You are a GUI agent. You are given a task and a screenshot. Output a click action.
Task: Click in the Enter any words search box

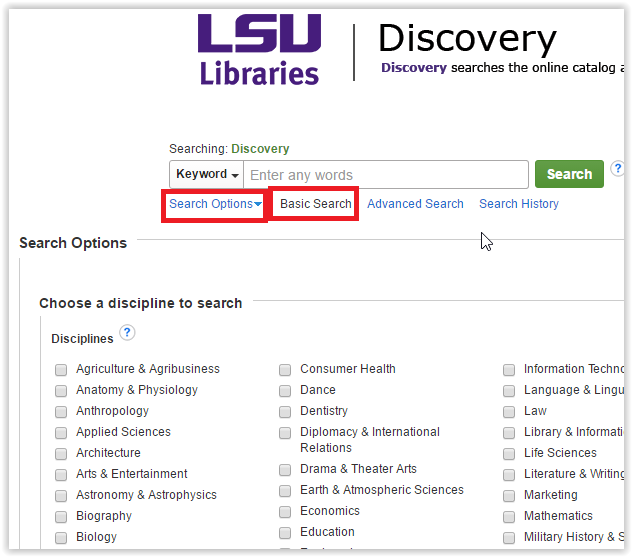click(386, 175)
